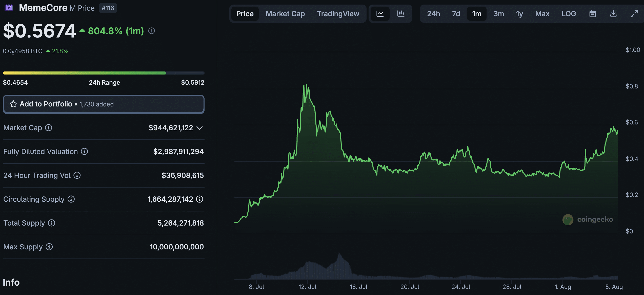This screenshot has width=644, height=295.
Task: Click the Total Supply info tooltip
Action: (52, 223)
